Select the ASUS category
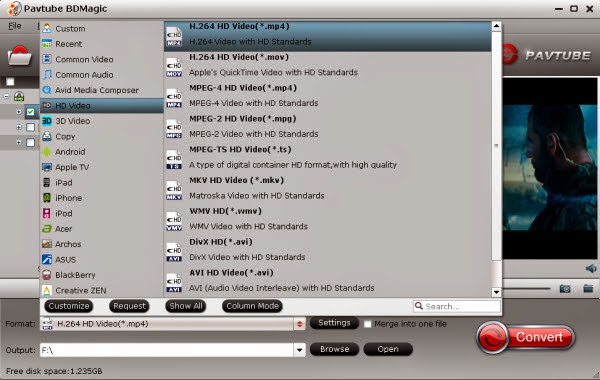Image resolution: width=600 pixels, height=380 pixels. tap(102, 259)
